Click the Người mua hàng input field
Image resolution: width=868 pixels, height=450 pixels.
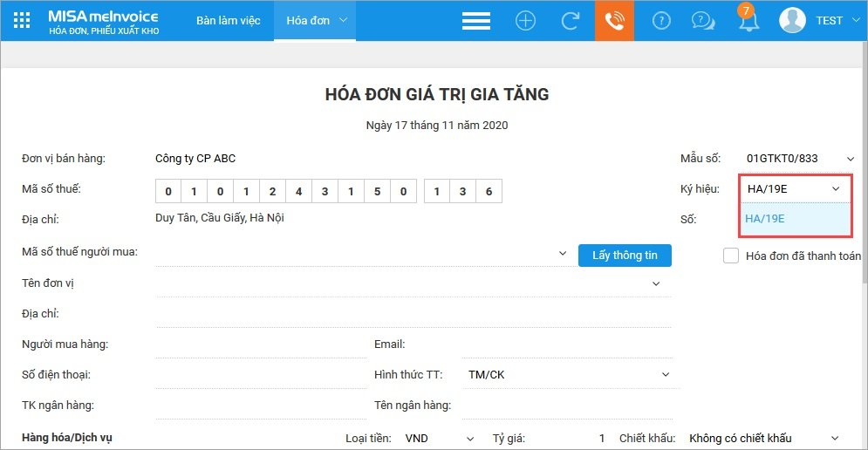(261, 344)
